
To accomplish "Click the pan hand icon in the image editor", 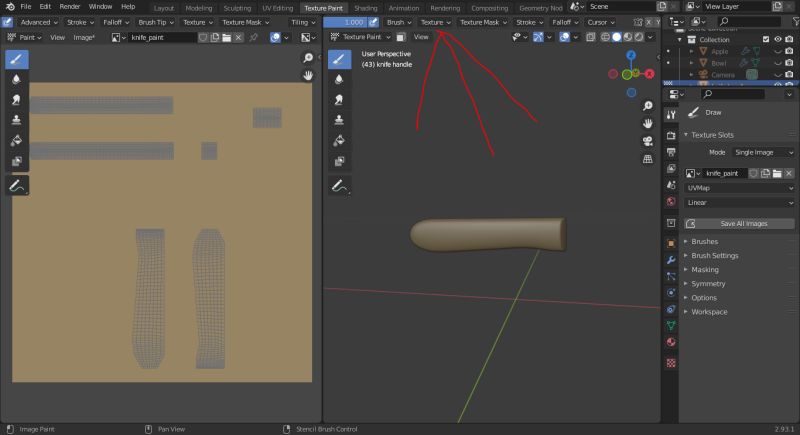I will click(x=308, y=75).
